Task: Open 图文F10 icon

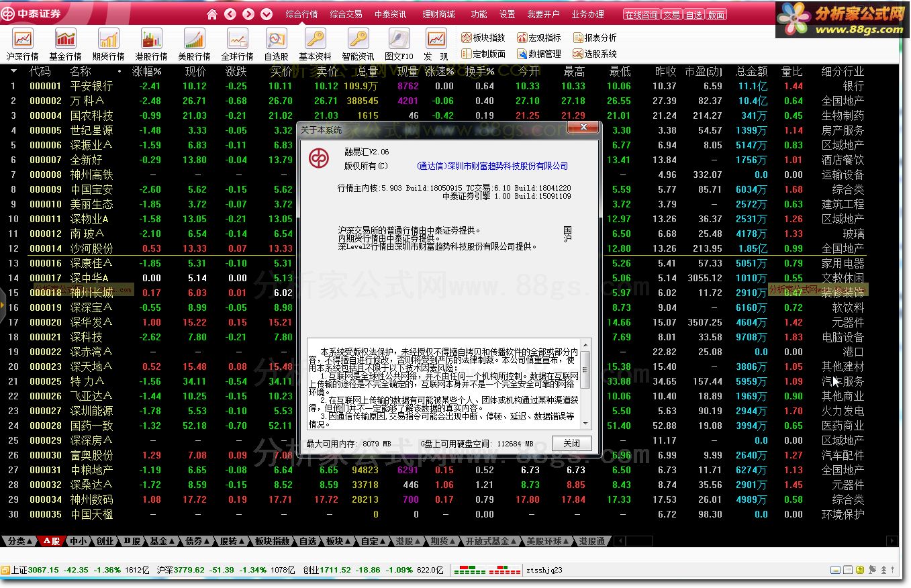Action: point(399,45)
